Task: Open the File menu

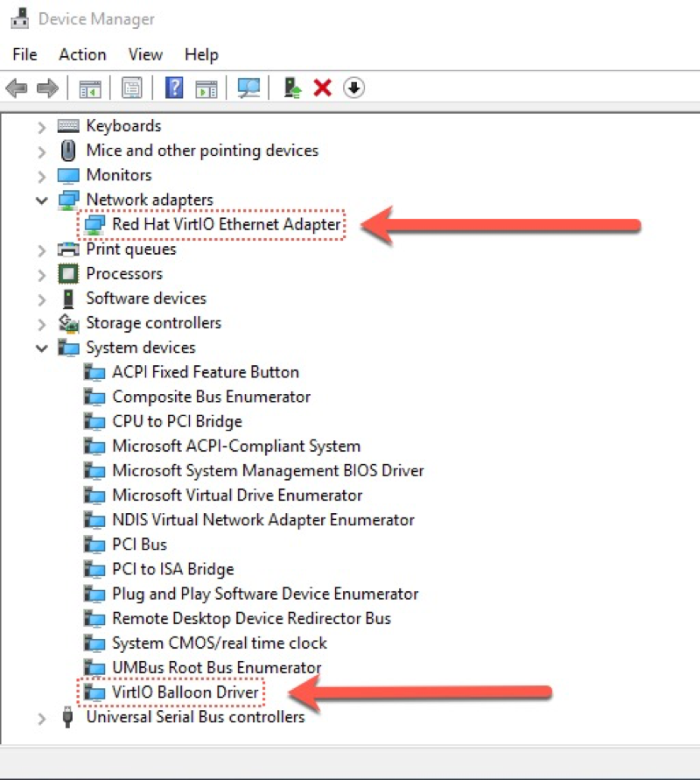Action: click(x=24, y=54)
